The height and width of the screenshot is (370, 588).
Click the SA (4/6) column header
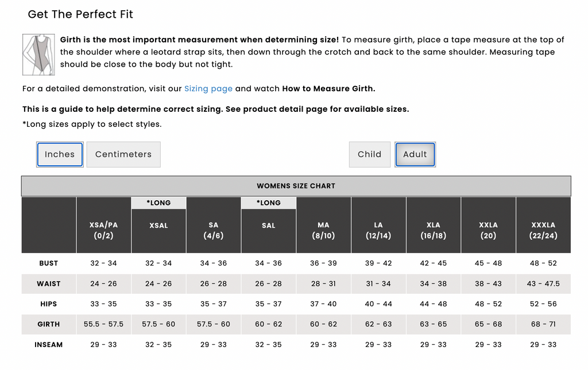[214, 225]
